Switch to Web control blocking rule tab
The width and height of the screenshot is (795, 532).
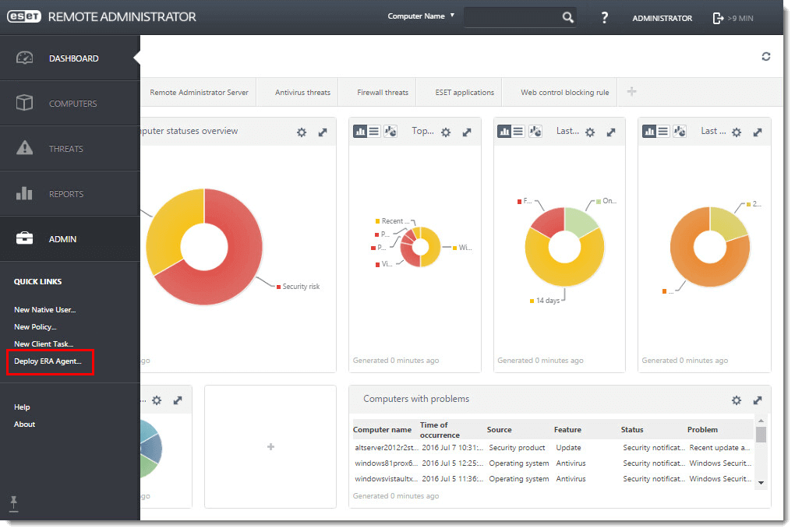click(565, 92)
